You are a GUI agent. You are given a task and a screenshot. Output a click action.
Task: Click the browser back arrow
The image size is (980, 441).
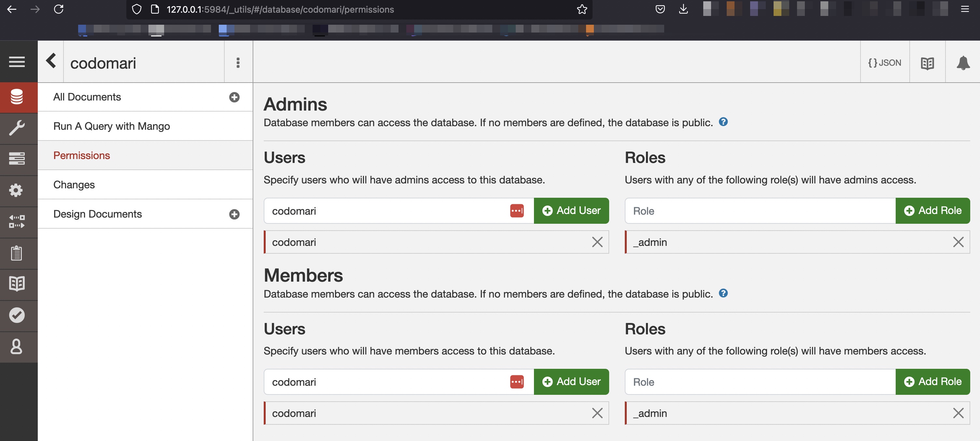click(x=12, y=9)
